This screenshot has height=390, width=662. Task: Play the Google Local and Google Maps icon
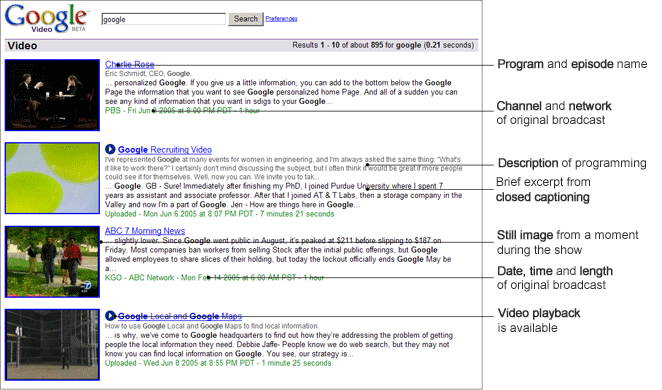(x=110, y=316)
